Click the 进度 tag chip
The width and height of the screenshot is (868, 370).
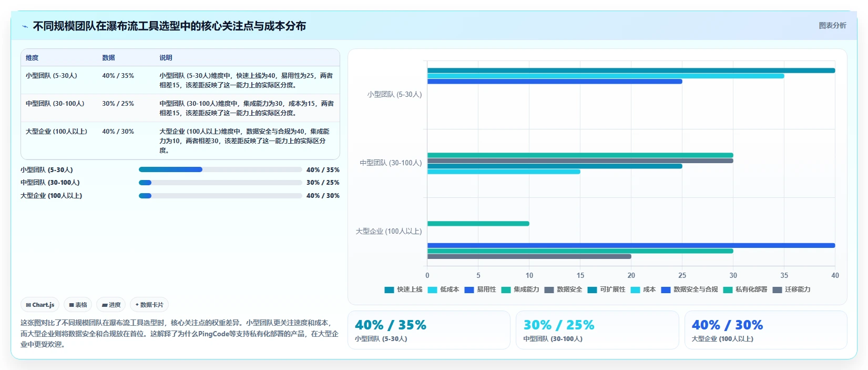pyautogui.click(x=111, y=305)
